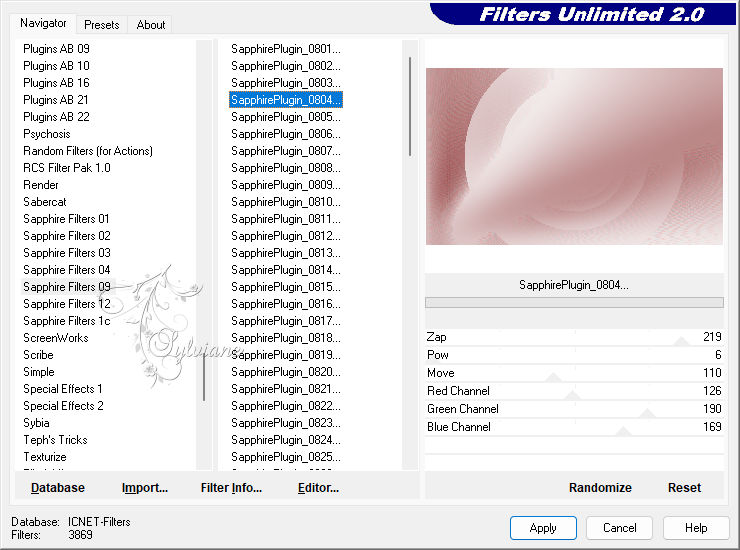Choose SapphirePlugin_0825 filter

click(286, 457)
